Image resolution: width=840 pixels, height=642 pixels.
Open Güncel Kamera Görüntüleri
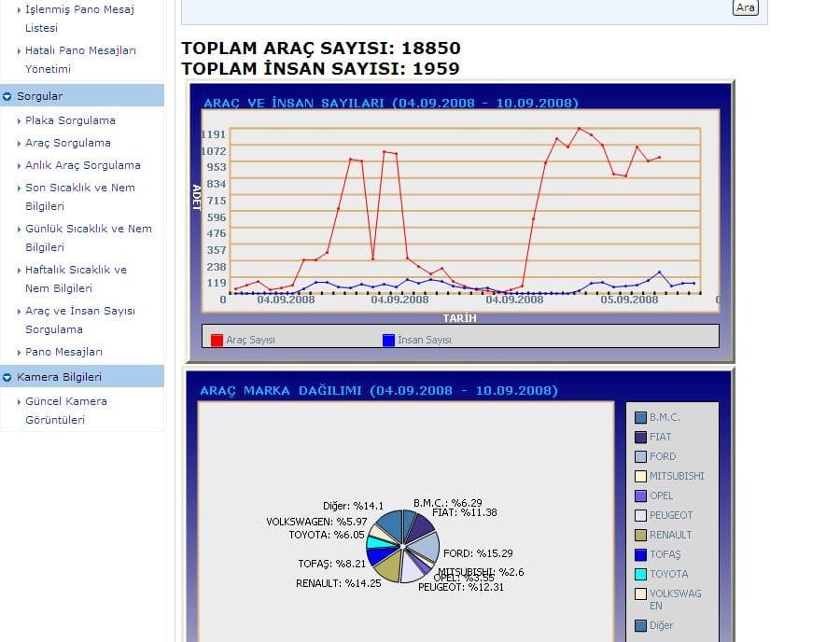pyautogui.click(x=66, y=411)
